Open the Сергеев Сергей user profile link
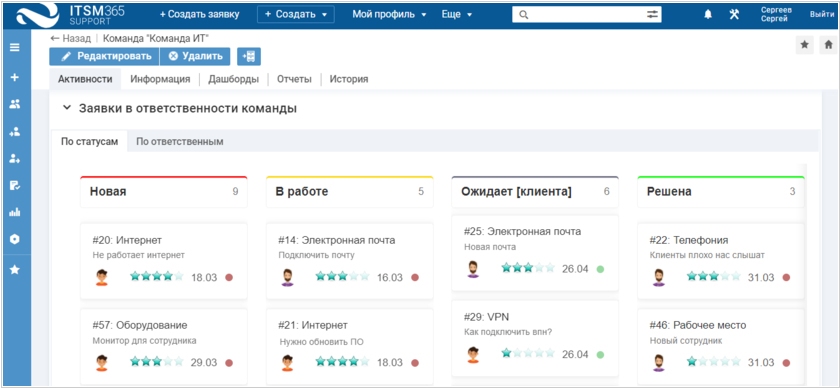This screenshot has width=840, height=388. (775, 14)
